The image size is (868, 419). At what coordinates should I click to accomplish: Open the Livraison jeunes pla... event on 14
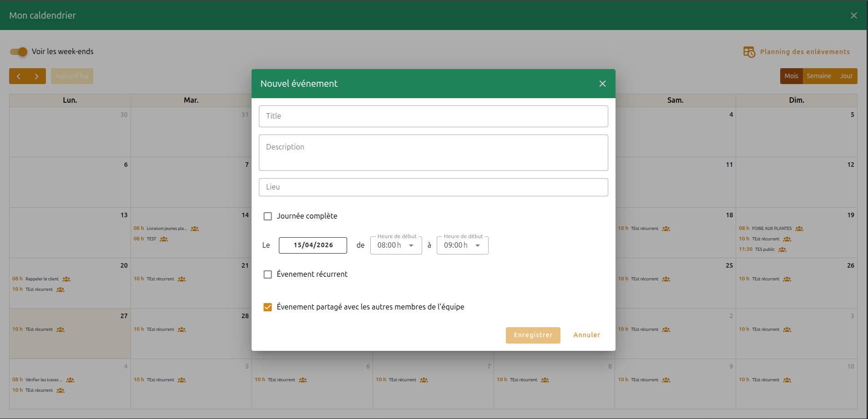[x=167, y=229]
